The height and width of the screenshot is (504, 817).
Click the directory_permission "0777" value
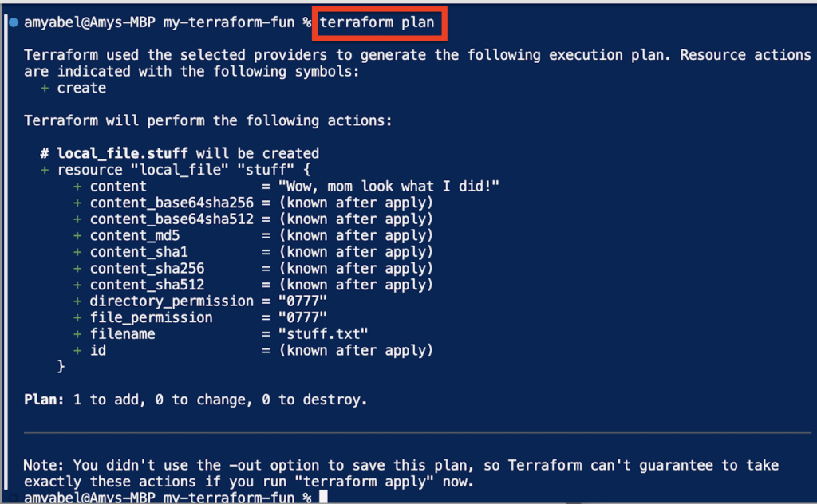pos(302,301)
